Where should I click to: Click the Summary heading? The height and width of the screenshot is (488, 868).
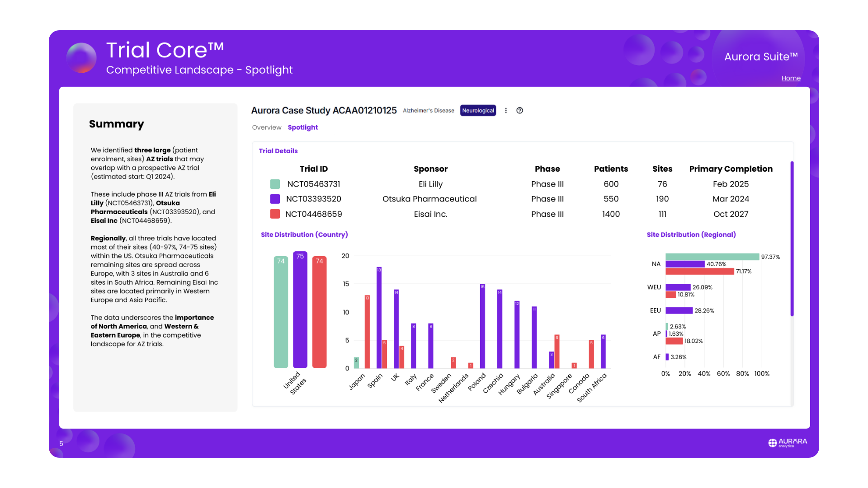click(x=117, y=124)
